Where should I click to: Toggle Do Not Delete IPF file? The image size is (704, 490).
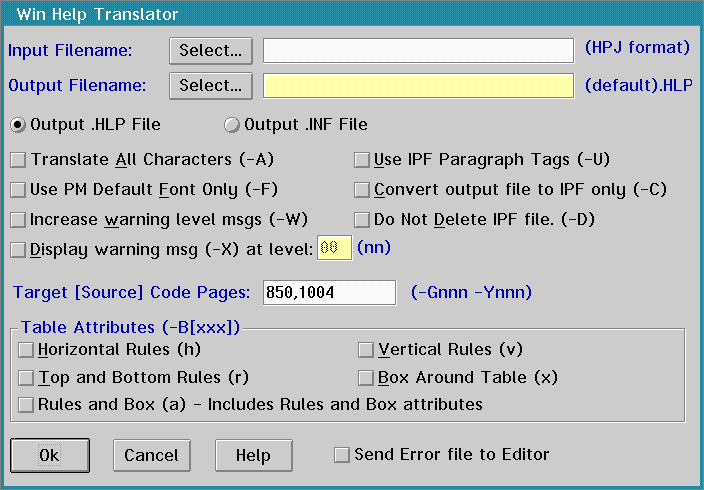pyautogui.click(x=362, y=219)
